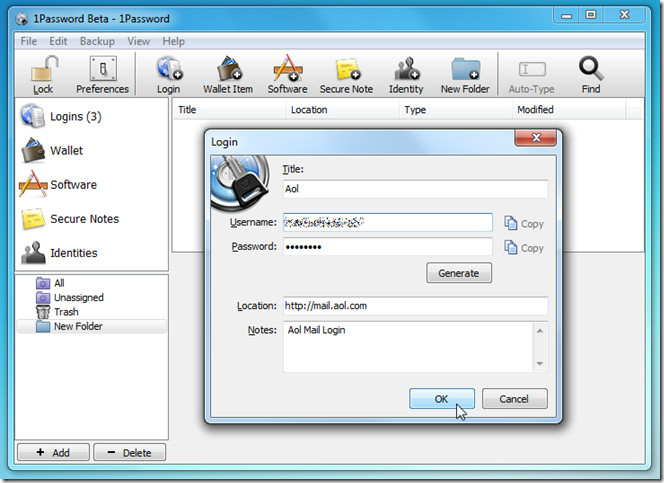Screen dimensions: 664x483
Task: Create a new Secure Note
Action: (346, 75)
